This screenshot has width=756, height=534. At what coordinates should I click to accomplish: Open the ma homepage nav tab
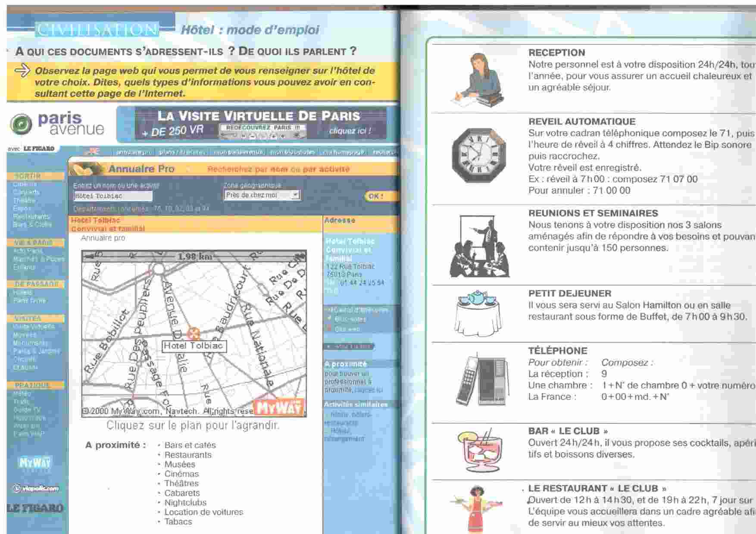[x=344, y=152]
